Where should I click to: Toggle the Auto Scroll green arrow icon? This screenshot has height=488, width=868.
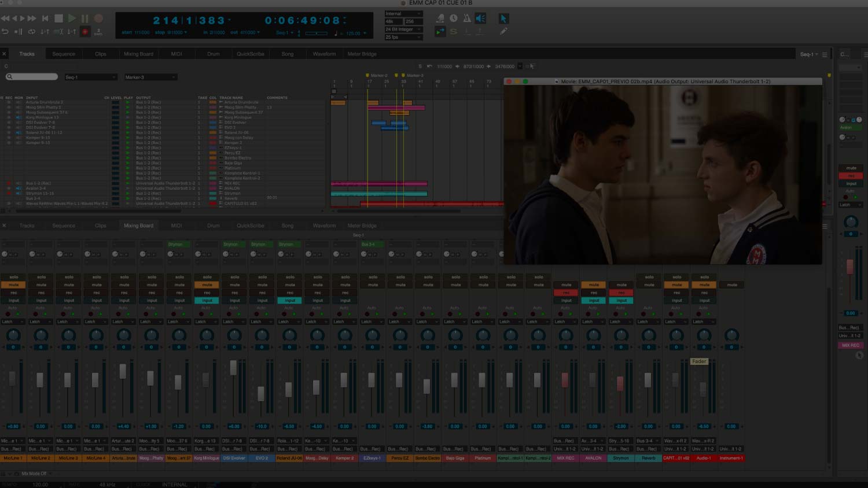(x=440, y=32)
